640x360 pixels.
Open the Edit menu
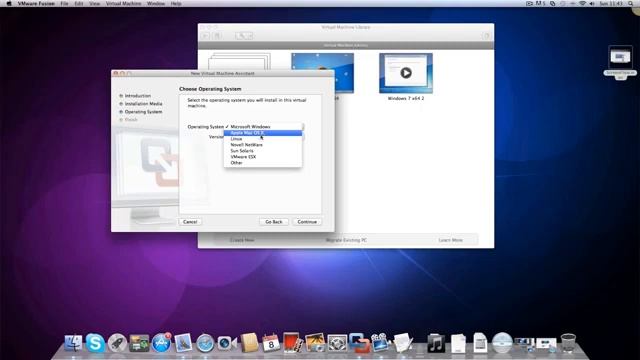79,3
